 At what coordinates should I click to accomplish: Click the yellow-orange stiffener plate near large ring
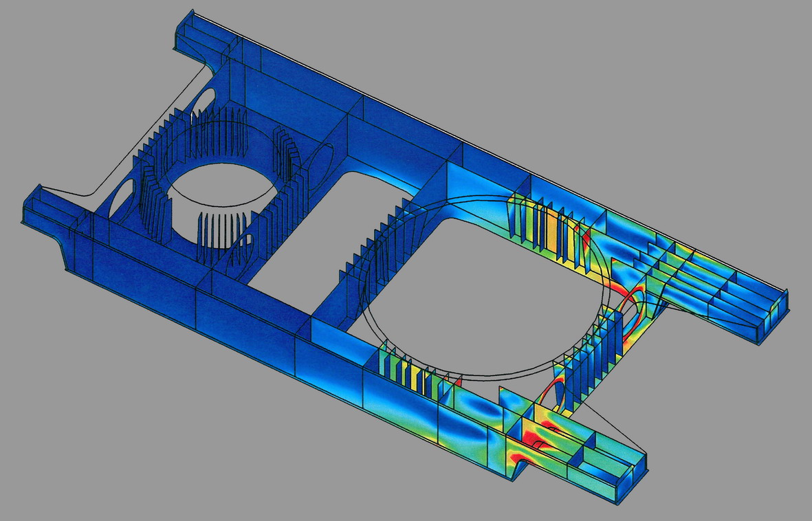(x=550, y=231)
